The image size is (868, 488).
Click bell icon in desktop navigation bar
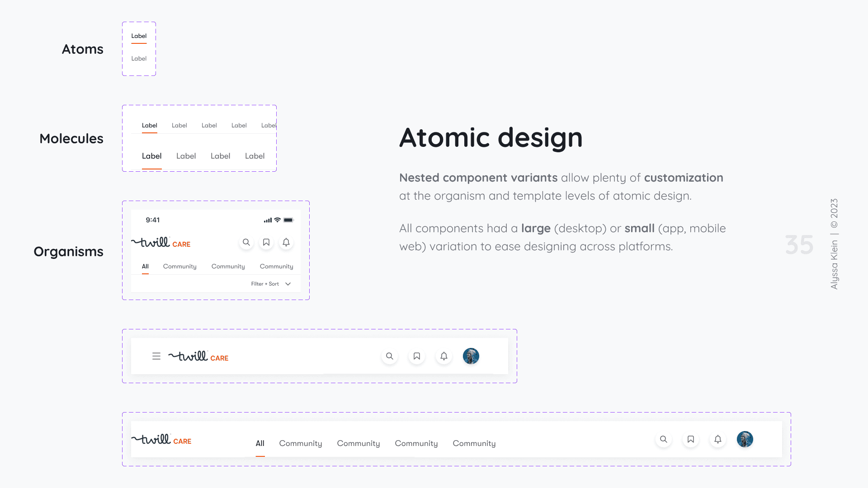(x=718, y=440)
